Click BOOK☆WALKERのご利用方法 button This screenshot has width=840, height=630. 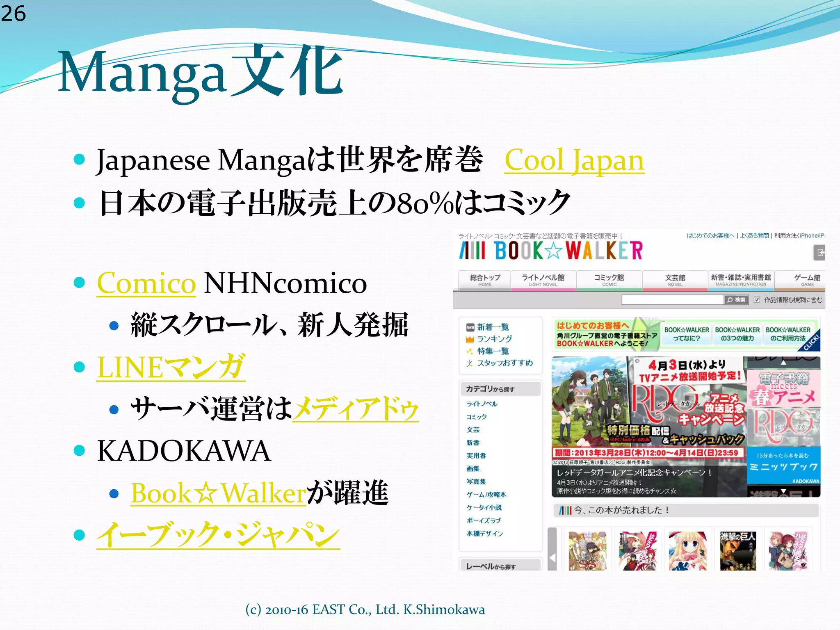click(x=788, y=334)
